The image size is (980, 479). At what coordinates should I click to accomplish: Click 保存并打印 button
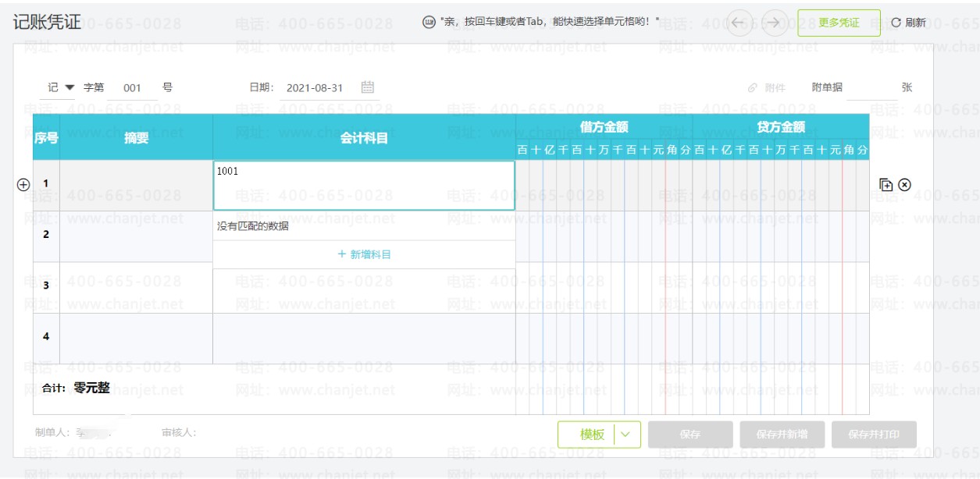[874, 435]
